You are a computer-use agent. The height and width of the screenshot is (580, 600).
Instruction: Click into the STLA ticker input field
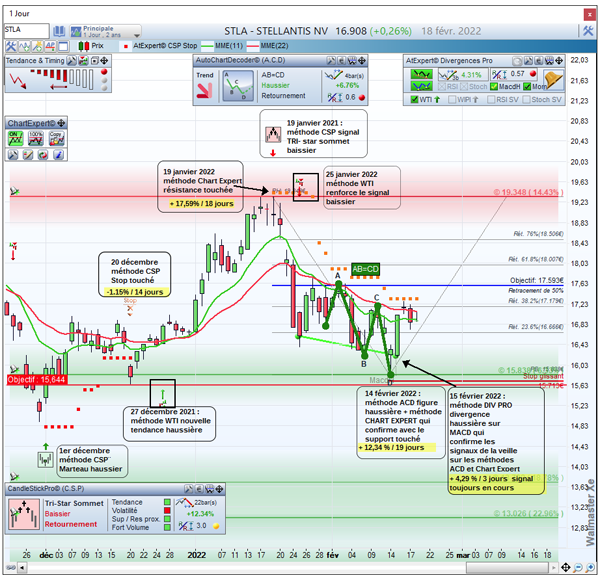(26, 31)
